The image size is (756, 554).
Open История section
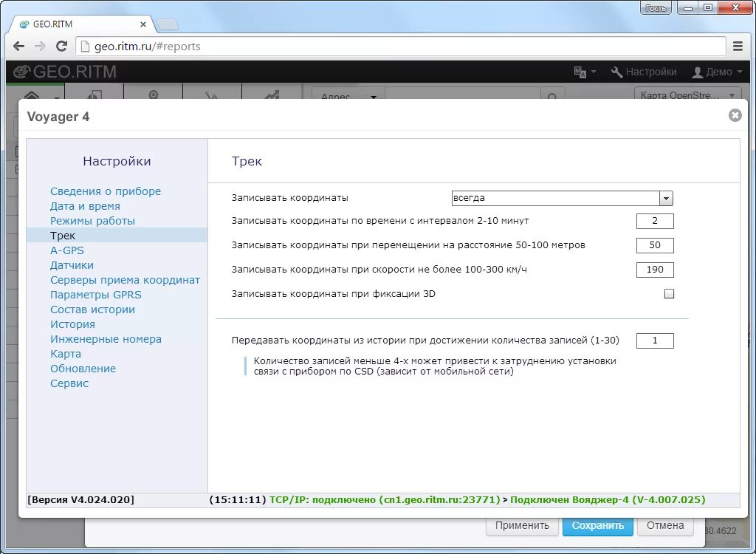click(72, 324)
